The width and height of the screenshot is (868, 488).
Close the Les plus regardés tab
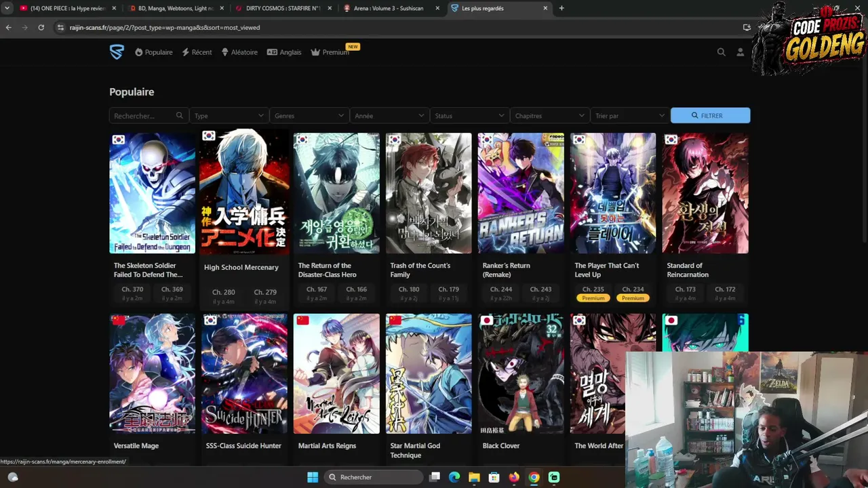point(545,8)
